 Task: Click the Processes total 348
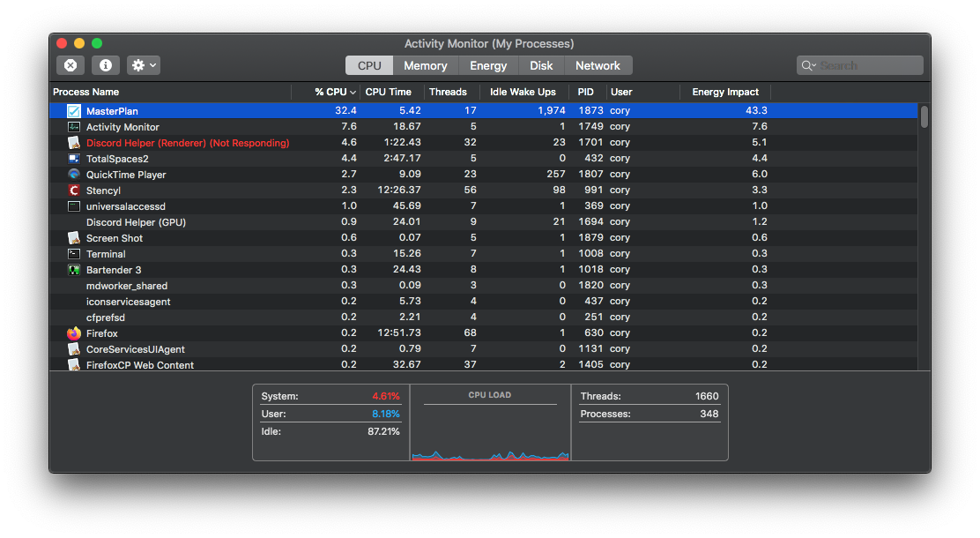click(x=709, y=414)
